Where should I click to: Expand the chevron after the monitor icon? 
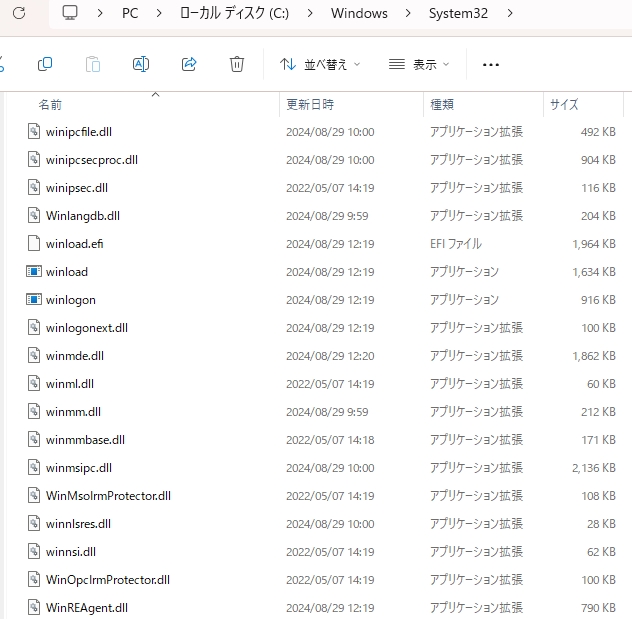100,13
